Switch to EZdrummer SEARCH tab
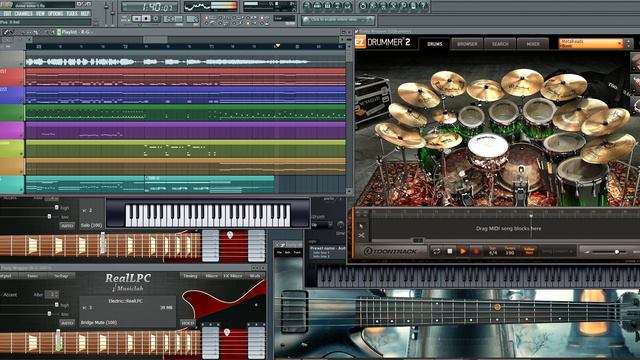 pyautogui.click(x=500, y=44)
